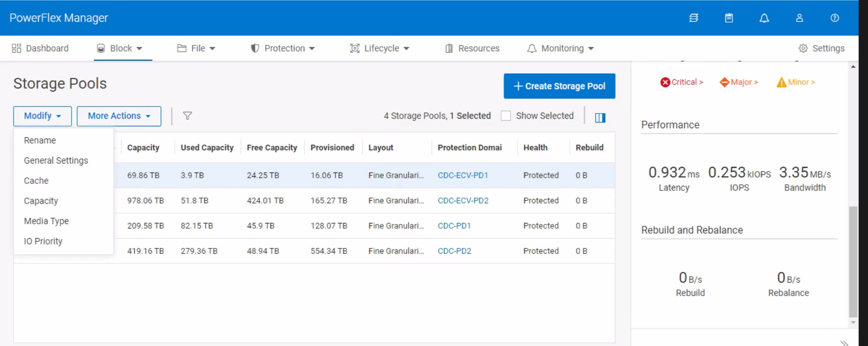The image size is (868, 346).
Task: Open Settings gear in navigation bar
Action: click(821, 48)
